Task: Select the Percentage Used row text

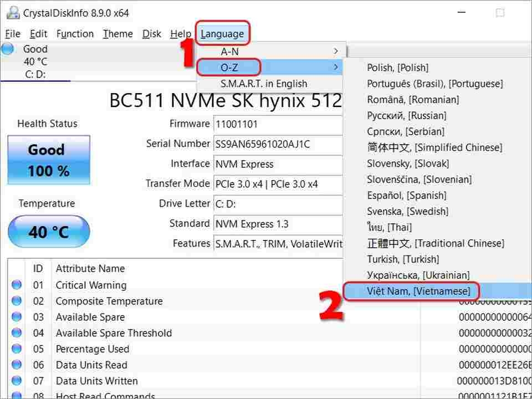Action: coord(93,349)
